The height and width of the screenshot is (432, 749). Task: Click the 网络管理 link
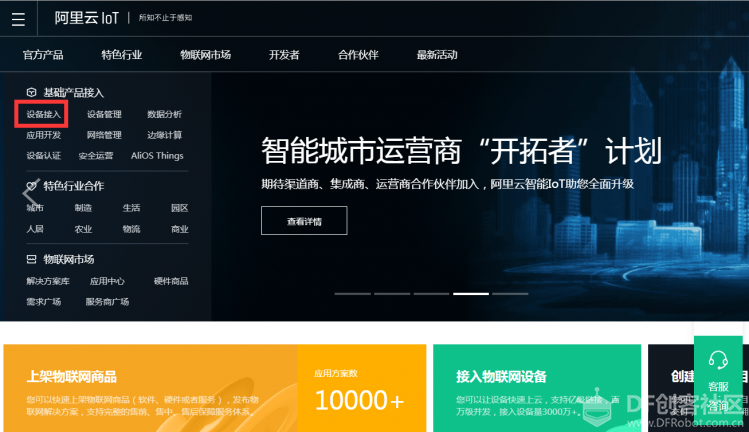tap(104, 135)
